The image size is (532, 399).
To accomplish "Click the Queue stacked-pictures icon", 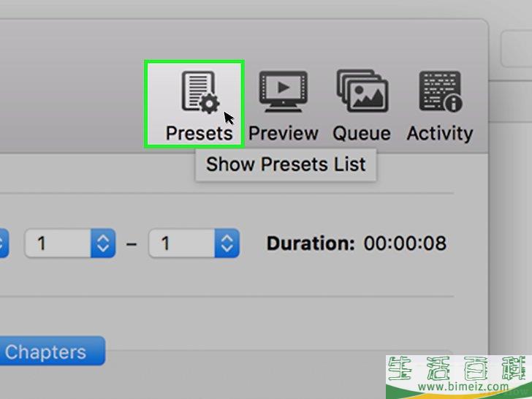I will (x=362, y=91).
